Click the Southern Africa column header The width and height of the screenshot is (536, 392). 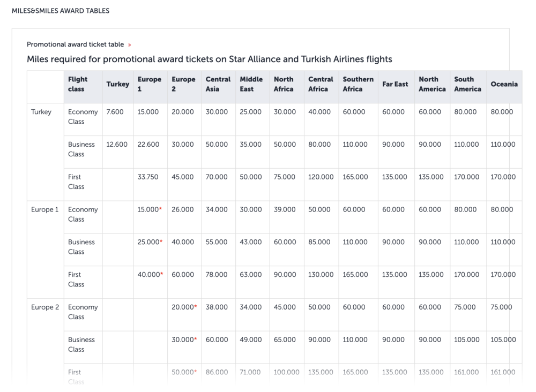pyautogui.click(x=358, y=84)
